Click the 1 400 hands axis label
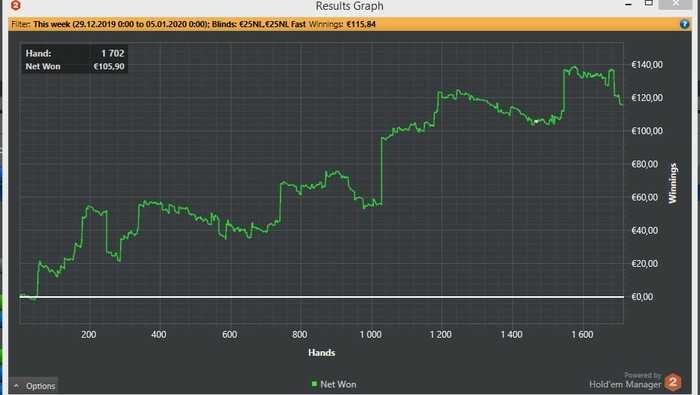The width and height of the screenshot is (700, 395). [511, 334]
